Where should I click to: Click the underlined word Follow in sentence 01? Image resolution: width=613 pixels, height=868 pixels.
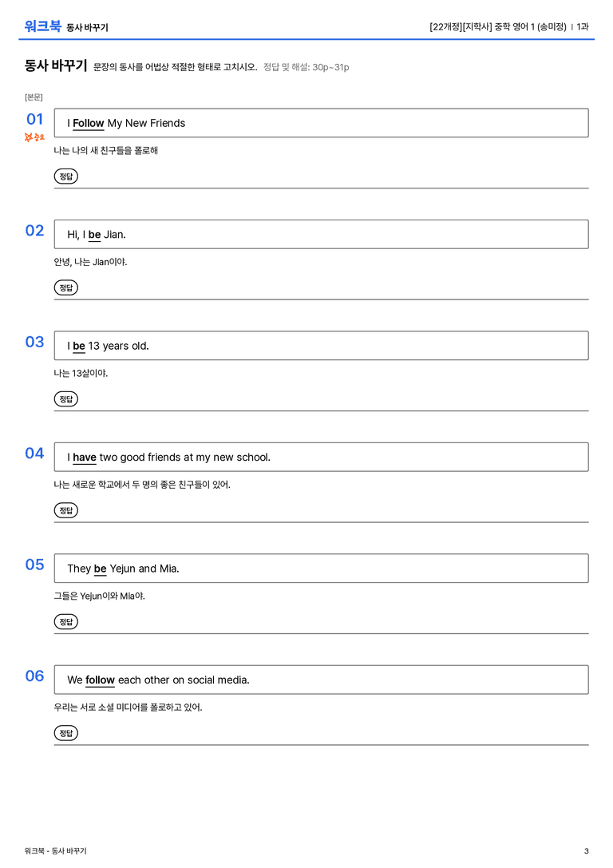coord(89,124)
